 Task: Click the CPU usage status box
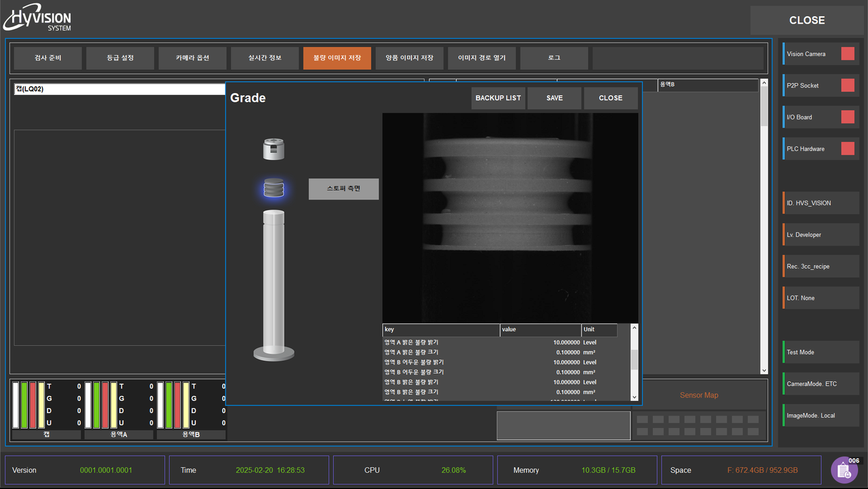(x=413, y=470)
